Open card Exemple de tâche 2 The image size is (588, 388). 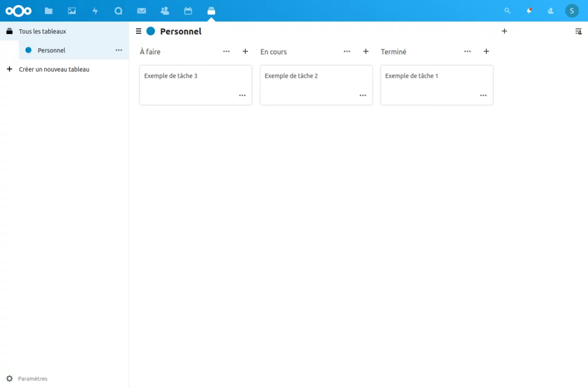tap(316, 85)
